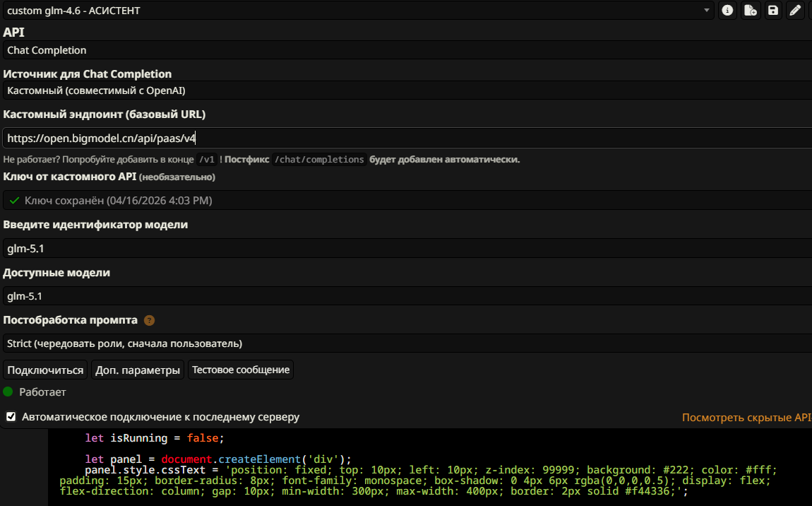Screen dimensions: 812x506
Task: Click the 'Введите идентификатор модели' label
Action: pyautogui.click(x=95, y=225)
